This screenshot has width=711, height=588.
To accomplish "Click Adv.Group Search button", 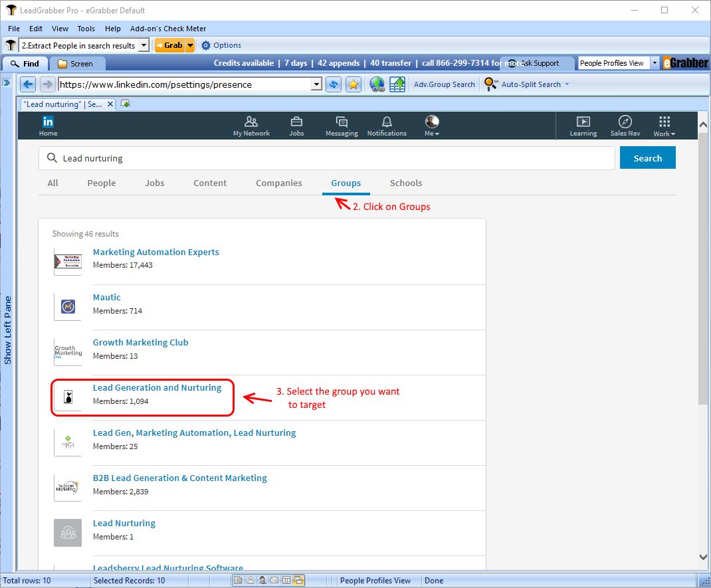I will coord(445,84).
